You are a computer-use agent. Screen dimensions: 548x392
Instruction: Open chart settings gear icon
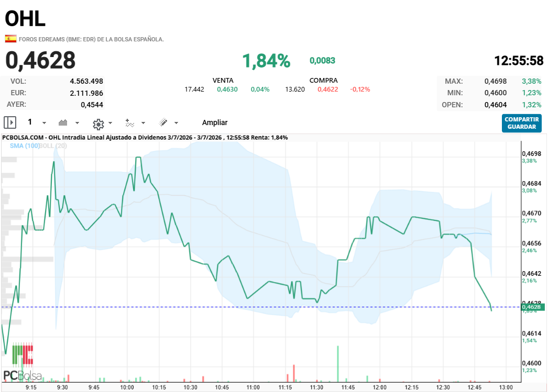pos(98,124)
